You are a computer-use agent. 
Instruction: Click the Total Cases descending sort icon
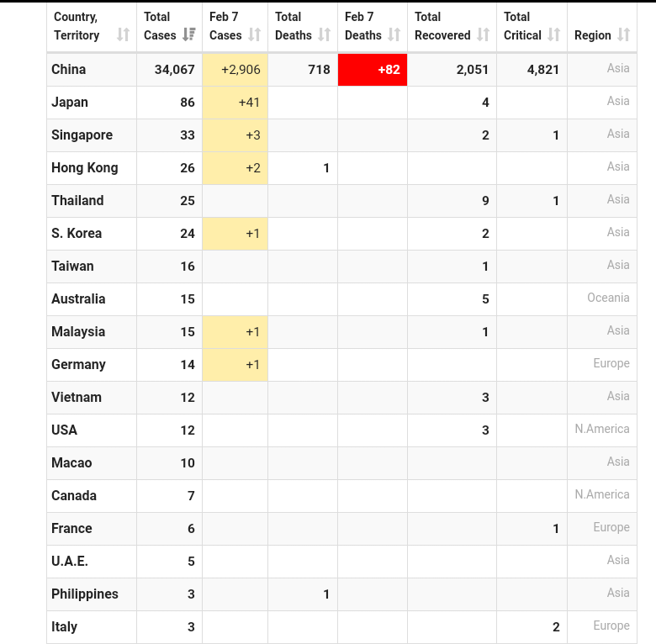189,34
